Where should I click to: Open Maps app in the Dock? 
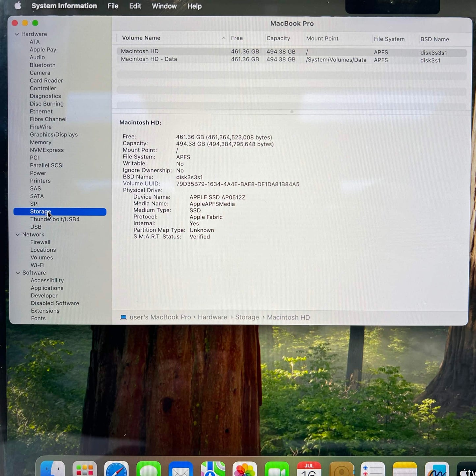213,469
